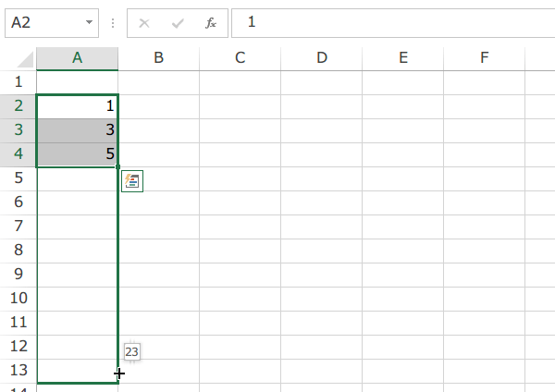Image resolution: width=555 pixels, height=392 pixels.
Task: Click cell A3 containing 3
Action: point(77,130)
